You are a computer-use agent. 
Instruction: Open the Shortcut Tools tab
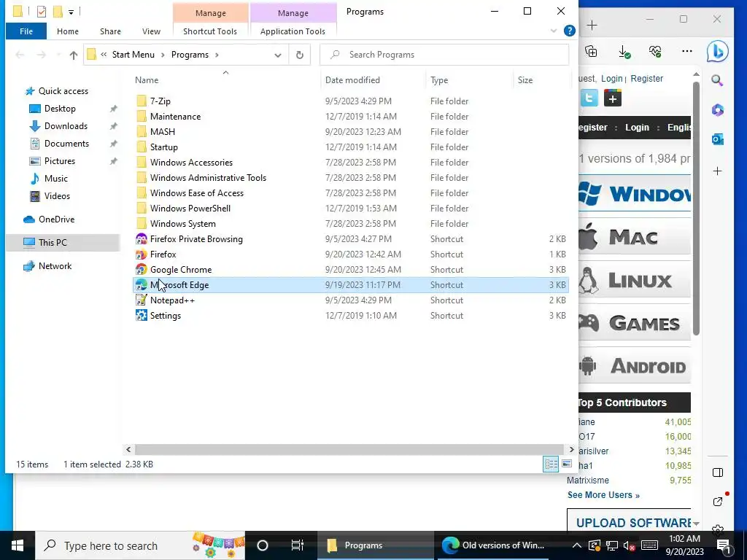point(210,31)
